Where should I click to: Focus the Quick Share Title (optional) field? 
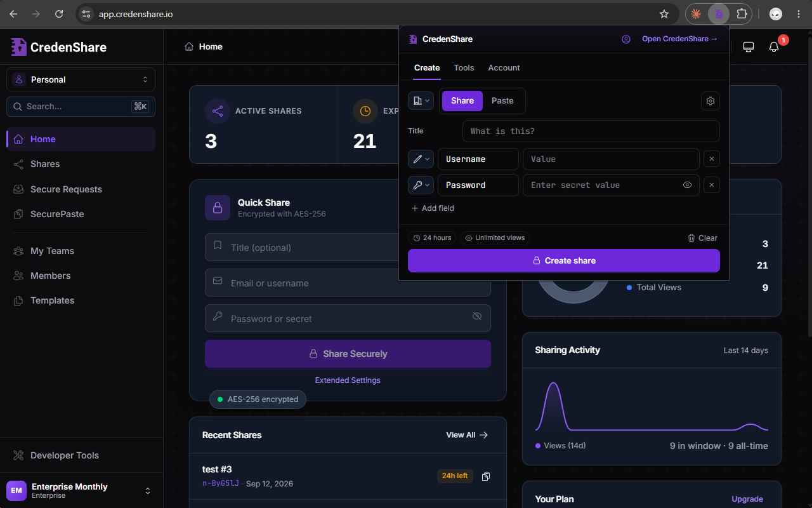pyautogui.click(x=348, y=247)
